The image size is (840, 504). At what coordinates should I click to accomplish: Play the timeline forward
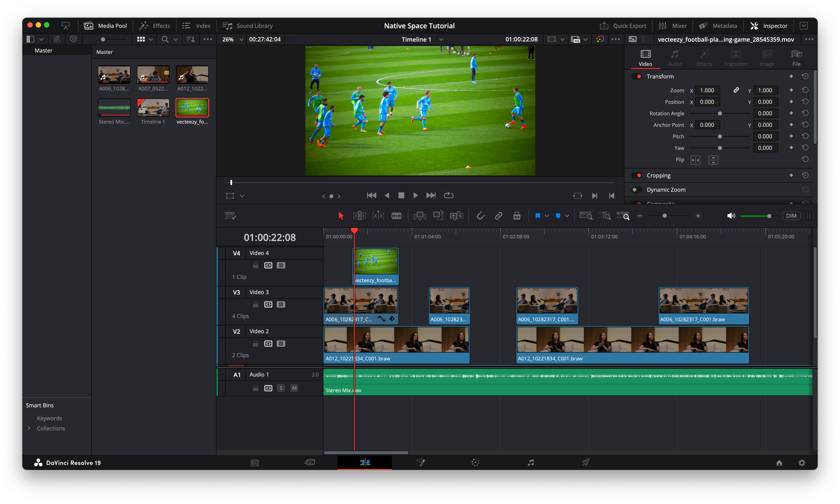coord(416,195)
